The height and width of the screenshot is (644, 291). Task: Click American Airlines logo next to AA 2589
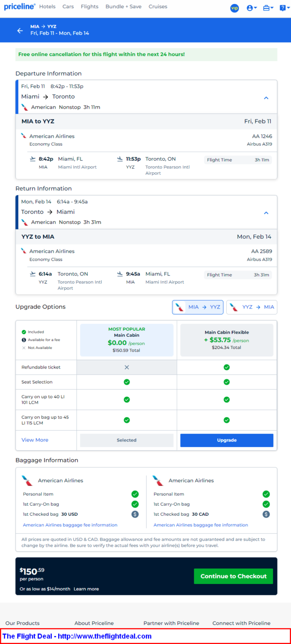click(x=23, y=251)
